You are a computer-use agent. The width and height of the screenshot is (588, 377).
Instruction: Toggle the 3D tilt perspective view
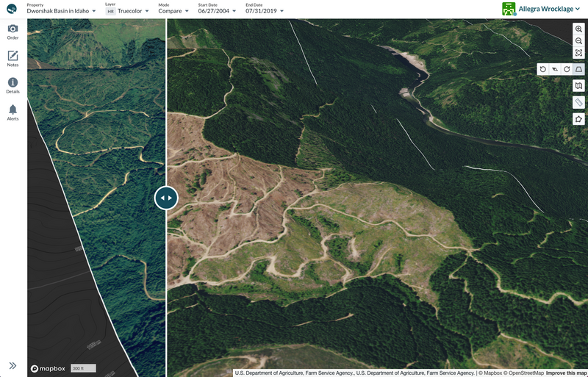coord(578,69)
